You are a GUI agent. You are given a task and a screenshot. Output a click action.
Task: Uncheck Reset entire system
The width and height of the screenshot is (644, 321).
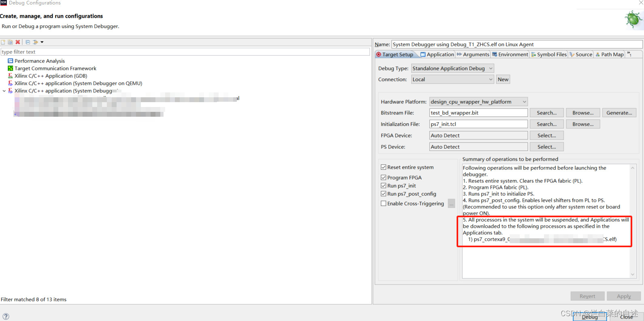tap(383, 167)
